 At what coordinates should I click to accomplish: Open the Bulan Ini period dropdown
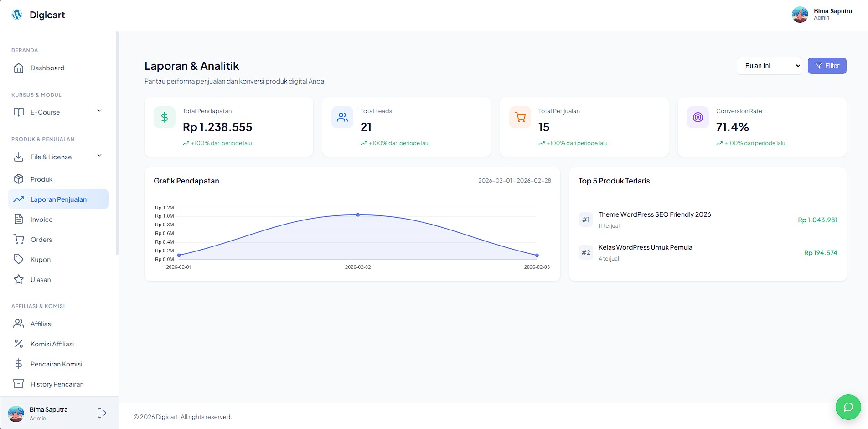click(769, 66)
